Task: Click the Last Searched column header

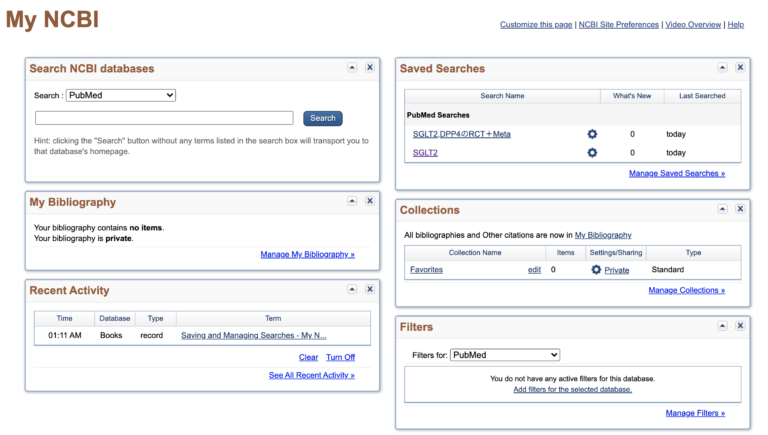Action: click(702, 96)
